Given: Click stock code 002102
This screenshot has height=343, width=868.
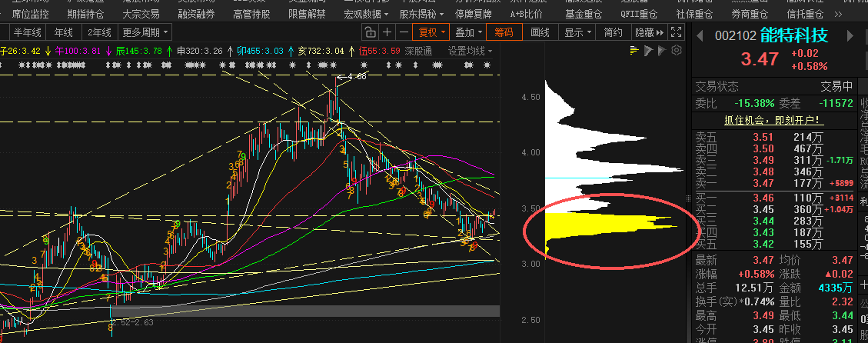Looking at the screenshot, I should (x=735, y=36).
